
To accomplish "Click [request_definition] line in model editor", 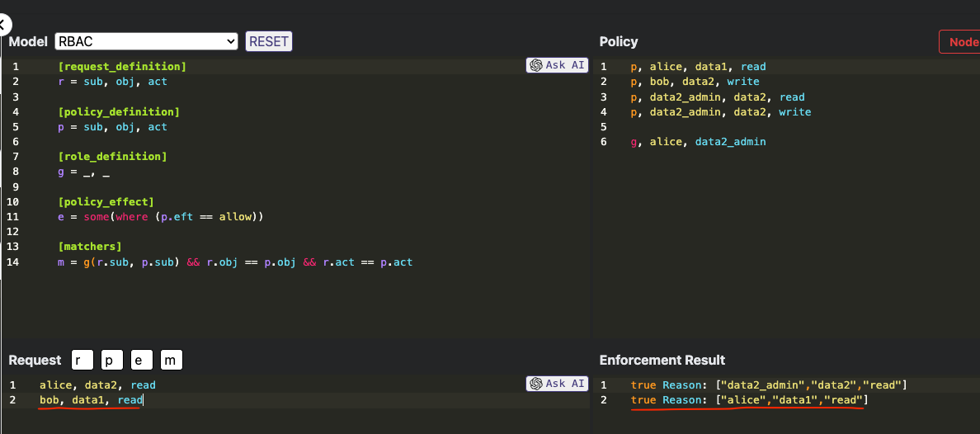I will click(122, 66).
